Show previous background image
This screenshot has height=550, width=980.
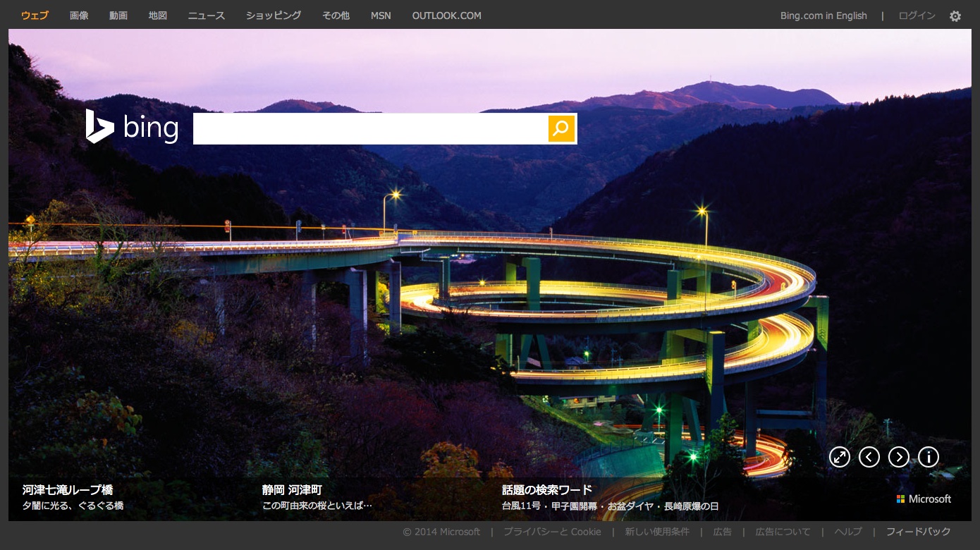[869, 457]
